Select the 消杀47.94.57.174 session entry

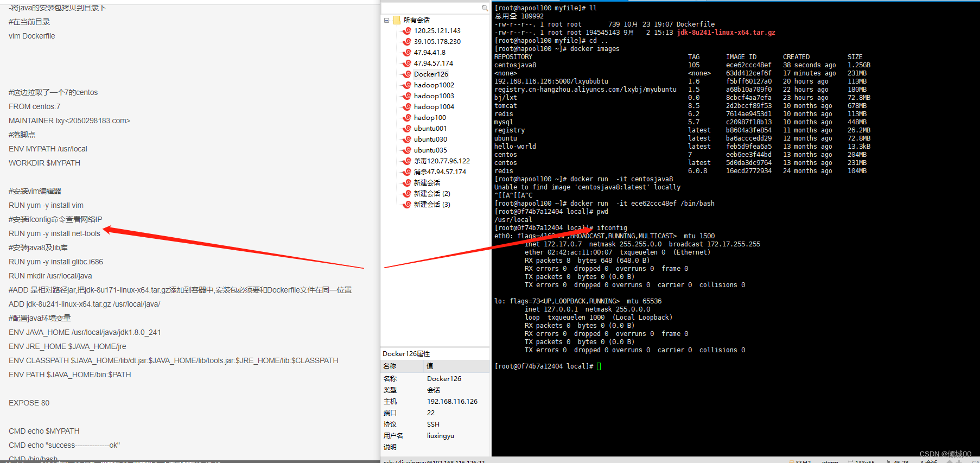tap(440, 172)
